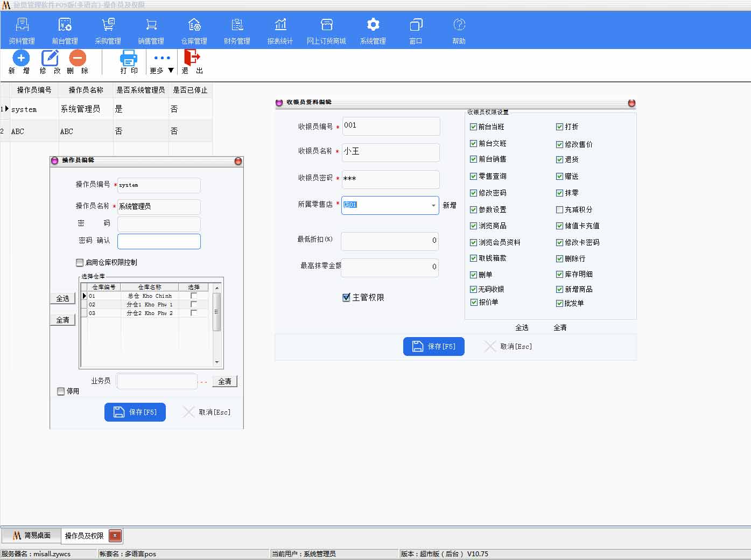Image resolution: width=751 pixels, height=560 pixels.
Task: Open the 报表统计 chart icon
Action: point(280,25)
